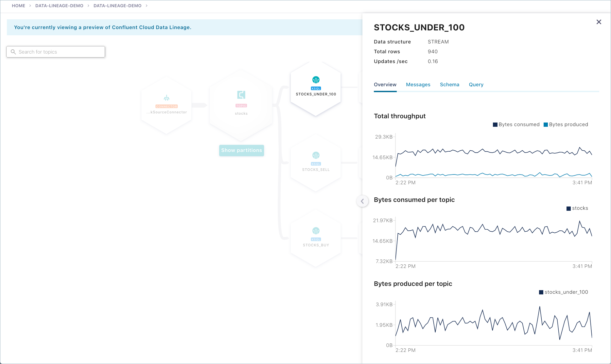This screenshot has height=364, width=611.
Task: Click the Bytes consumed per topic title
Action: (414, 200)
